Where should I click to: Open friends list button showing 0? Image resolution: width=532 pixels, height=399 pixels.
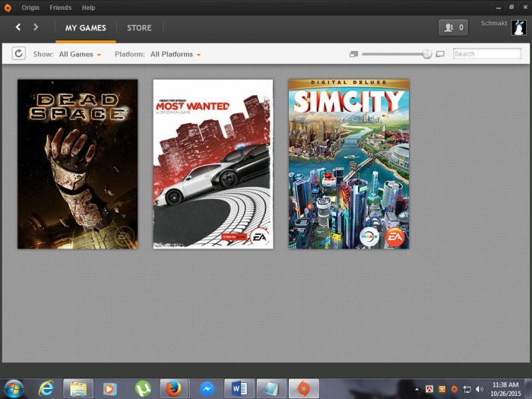[453, 27]
